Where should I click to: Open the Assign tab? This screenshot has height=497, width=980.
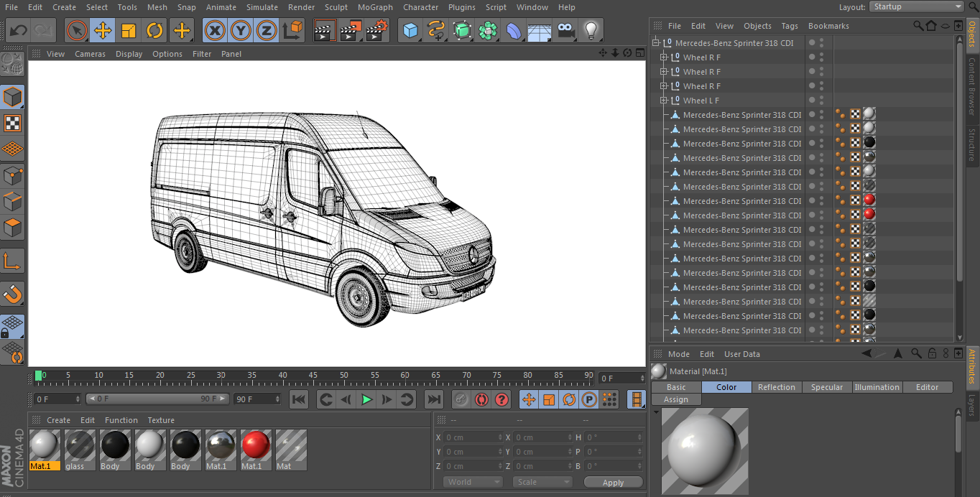point(676,399)
